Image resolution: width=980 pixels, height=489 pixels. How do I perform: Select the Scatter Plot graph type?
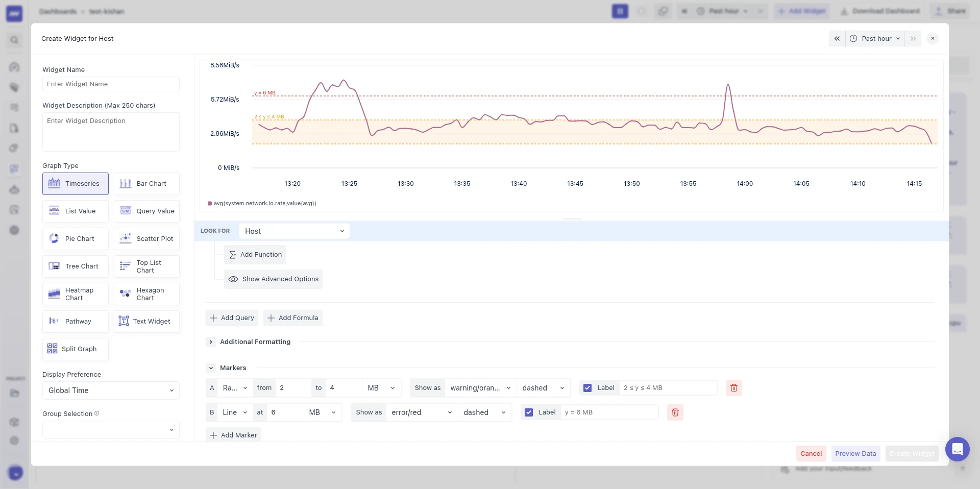tap(146, 239)
